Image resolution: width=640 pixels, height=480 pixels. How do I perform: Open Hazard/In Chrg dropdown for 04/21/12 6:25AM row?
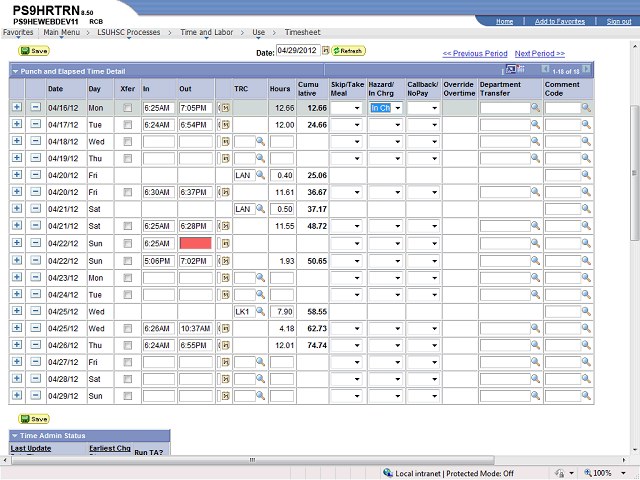point(386,226)
